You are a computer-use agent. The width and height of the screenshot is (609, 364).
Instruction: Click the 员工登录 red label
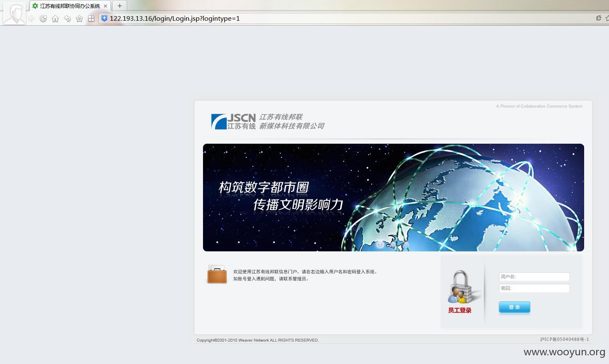459,310
